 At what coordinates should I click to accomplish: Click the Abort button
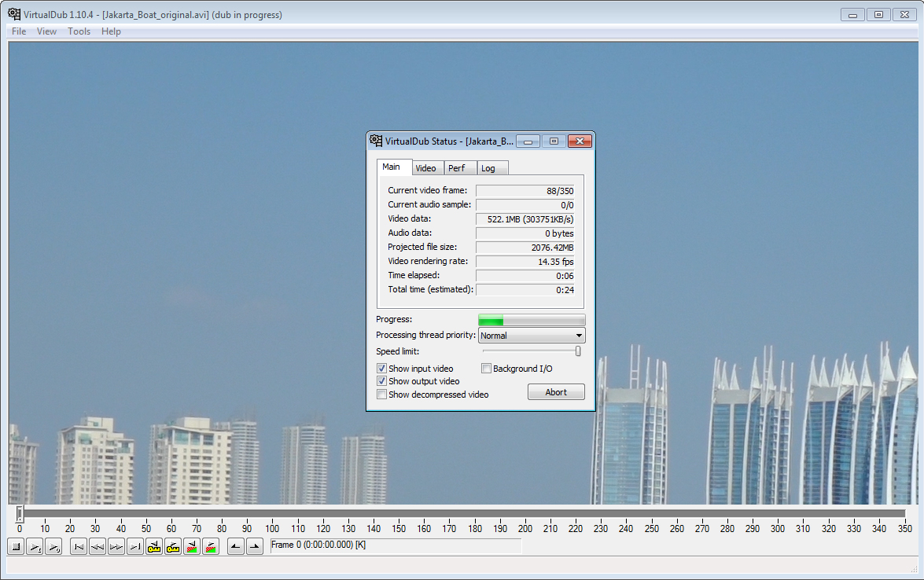(556, 392)
